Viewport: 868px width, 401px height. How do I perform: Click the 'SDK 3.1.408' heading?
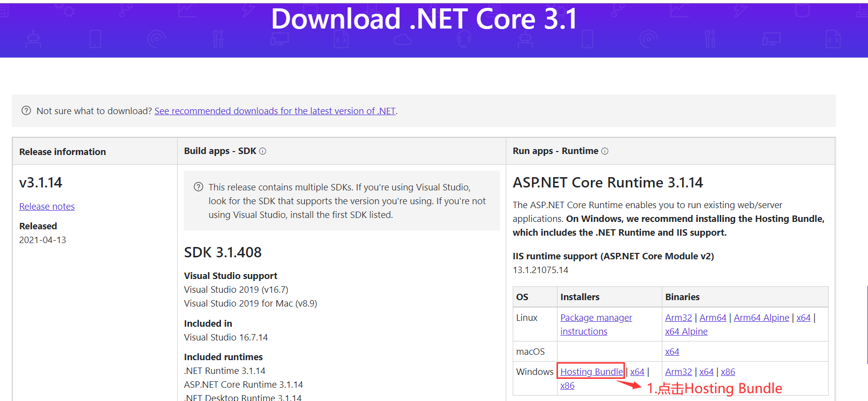tap(223, 252)
